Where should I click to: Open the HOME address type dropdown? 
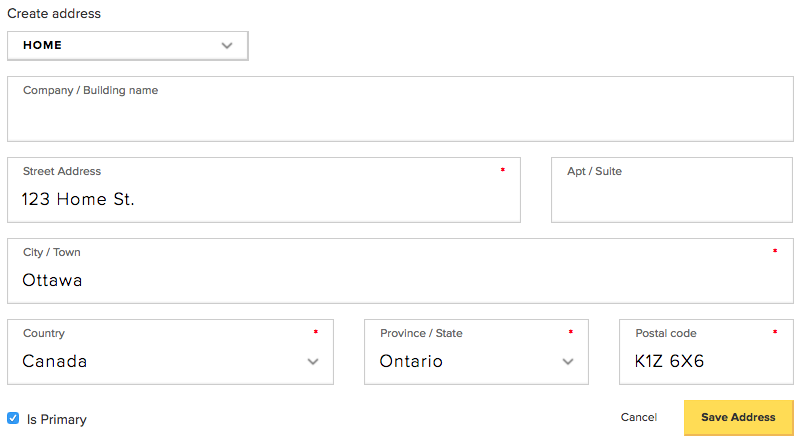[128, 46]
